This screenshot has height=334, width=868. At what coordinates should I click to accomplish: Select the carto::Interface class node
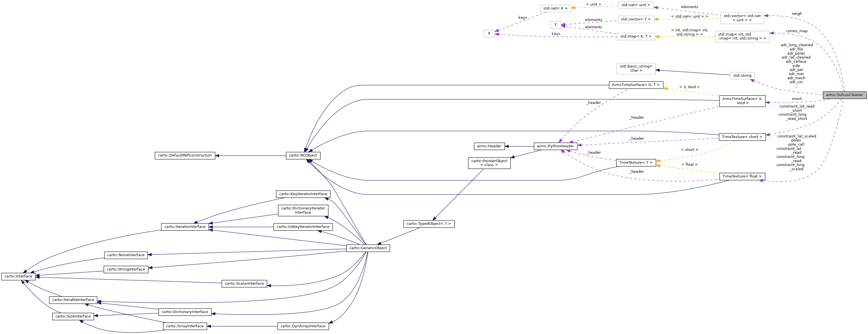(x=18, y=276)
